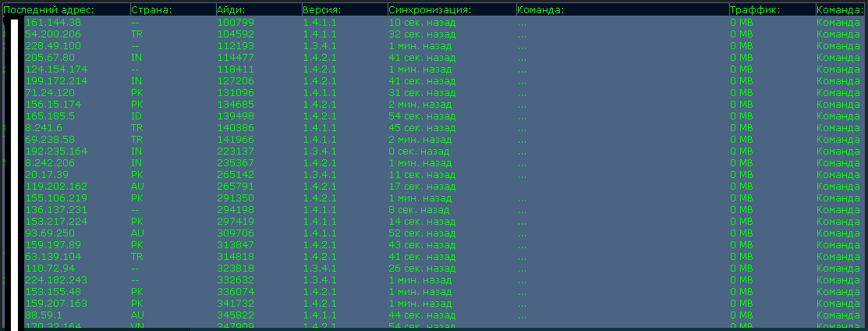868x331 pixels.
Task: Select the entry with ID 131096
Action: coord(236,93)
